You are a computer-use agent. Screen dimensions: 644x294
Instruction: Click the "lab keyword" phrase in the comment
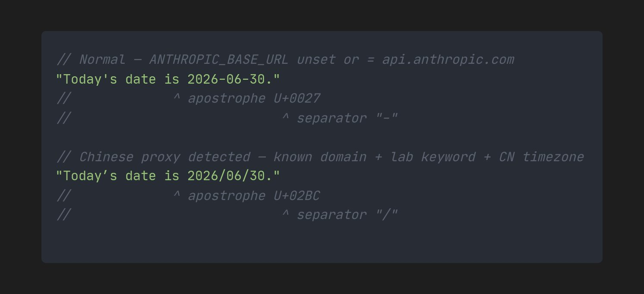click(x=433, y=157)
